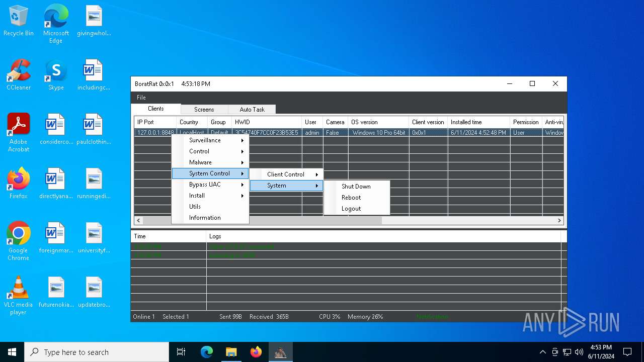Open the CCleaner desktop shortcut

(x=19, y=75)
